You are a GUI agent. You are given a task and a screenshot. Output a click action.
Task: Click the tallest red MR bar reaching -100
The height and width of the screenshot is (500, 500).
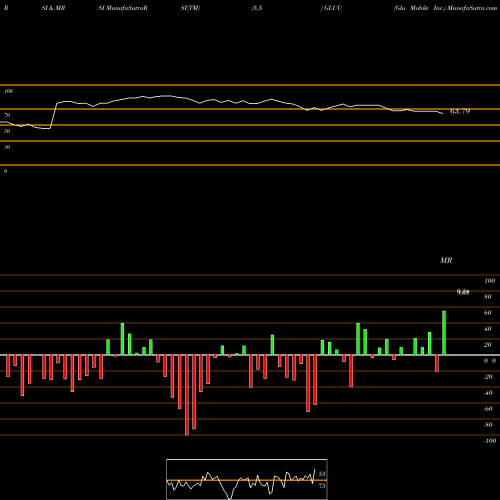tap(187, 395)
